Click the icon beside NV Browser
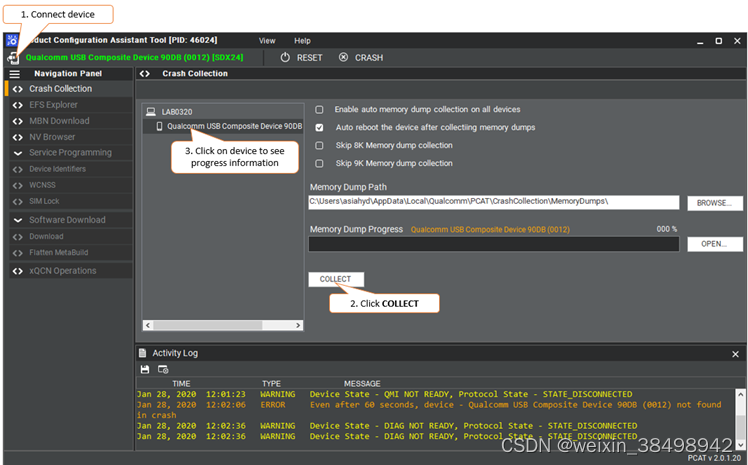The height and width of the screenshot is (465, 748). tap(18, 137)
